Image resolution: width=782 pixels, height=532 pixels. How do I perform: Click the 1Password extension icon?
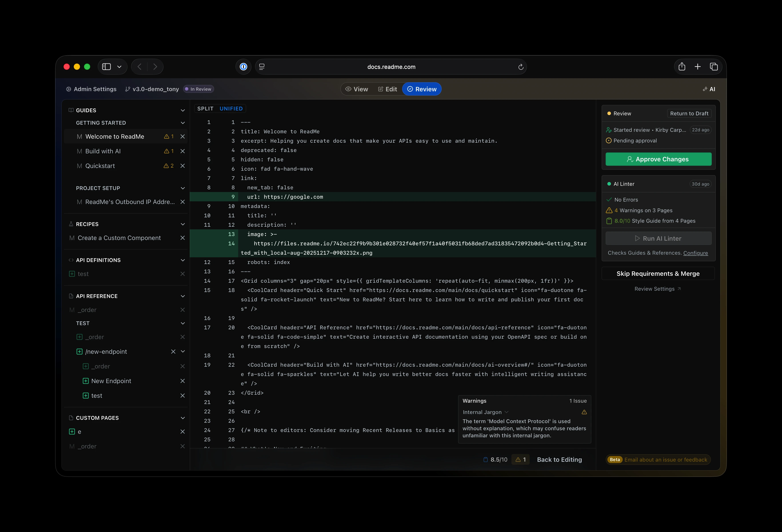coord(243,67)
